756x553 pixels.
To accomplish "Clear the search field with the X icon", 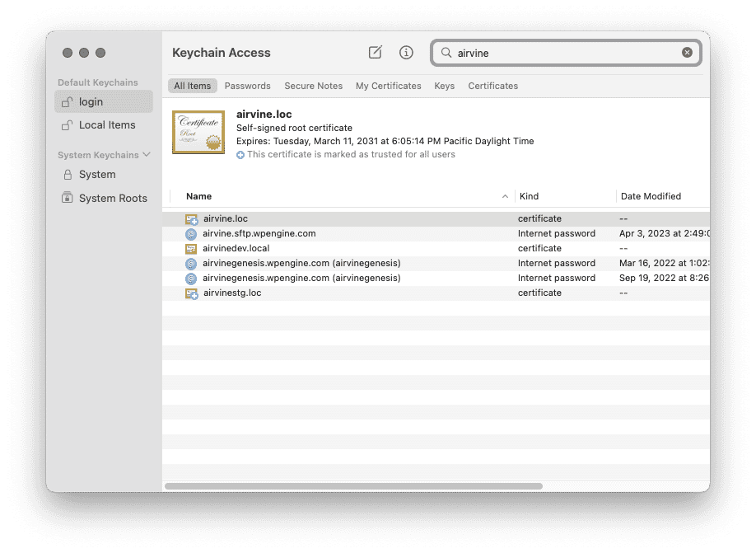I will [x=687, y=53].
